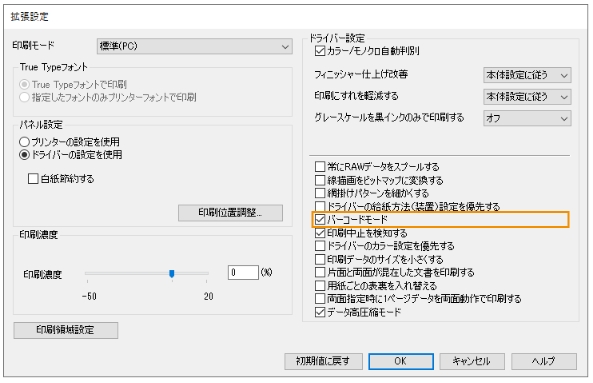Check 線描画をビットマップに変換する

(x=320, y=180)
